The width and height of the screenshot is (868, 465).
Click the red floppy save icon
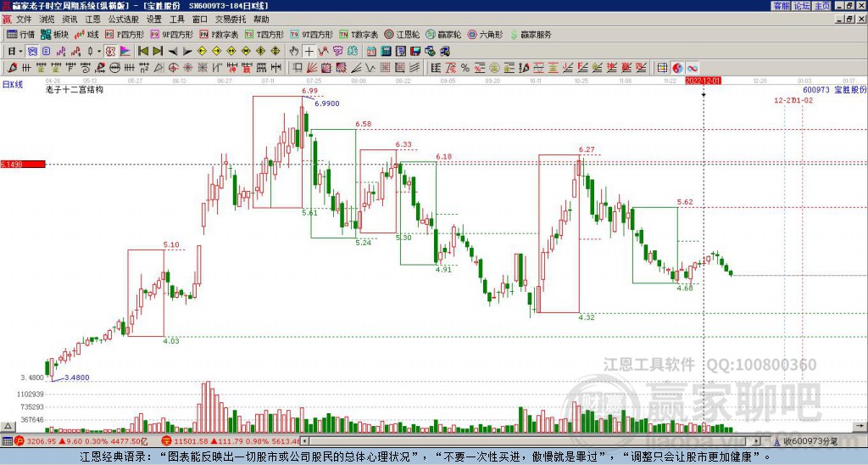(415, 52)
